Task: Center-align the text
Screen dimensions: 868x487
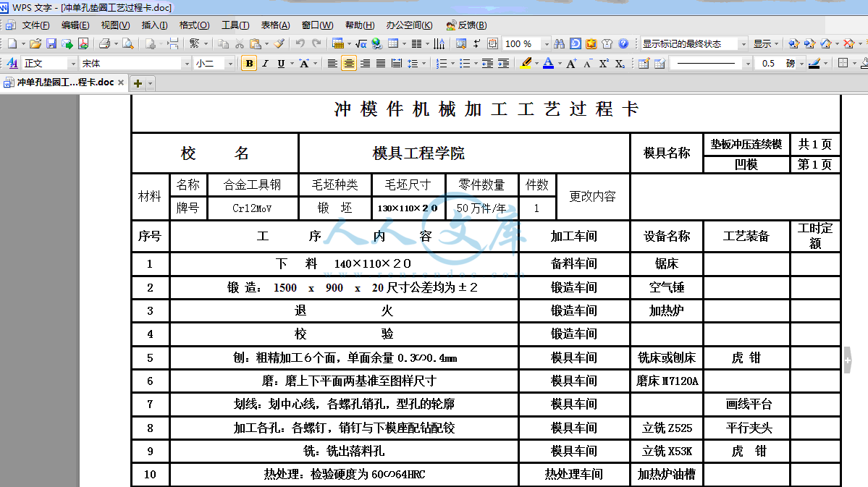Action: coord(349,64)
